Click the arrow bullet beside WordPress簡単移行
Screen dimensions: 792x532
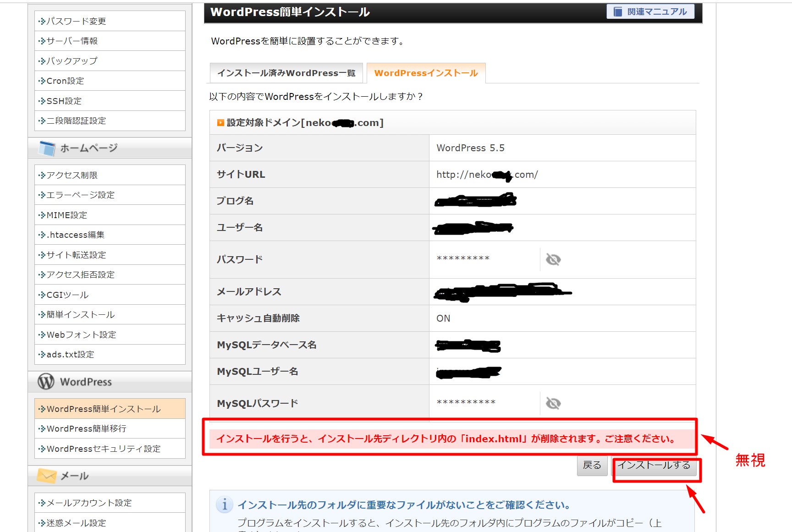point(42,428)
